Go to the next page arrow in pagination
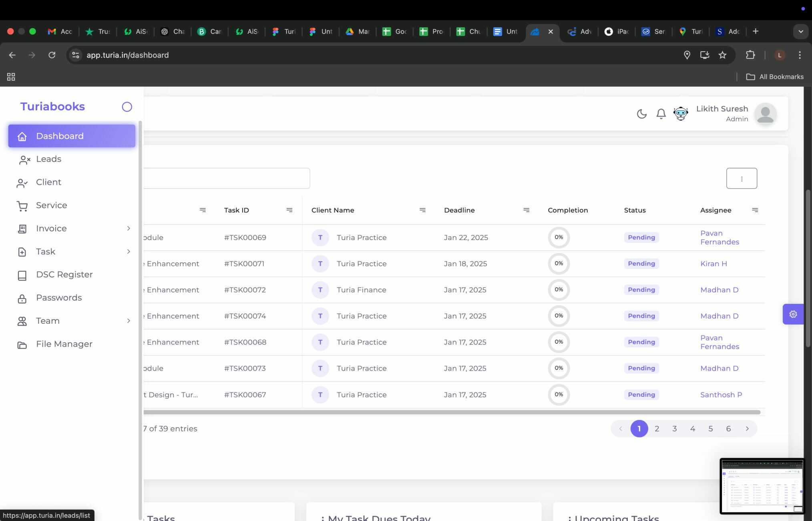 pyautogui.click(x=747, y=429)
